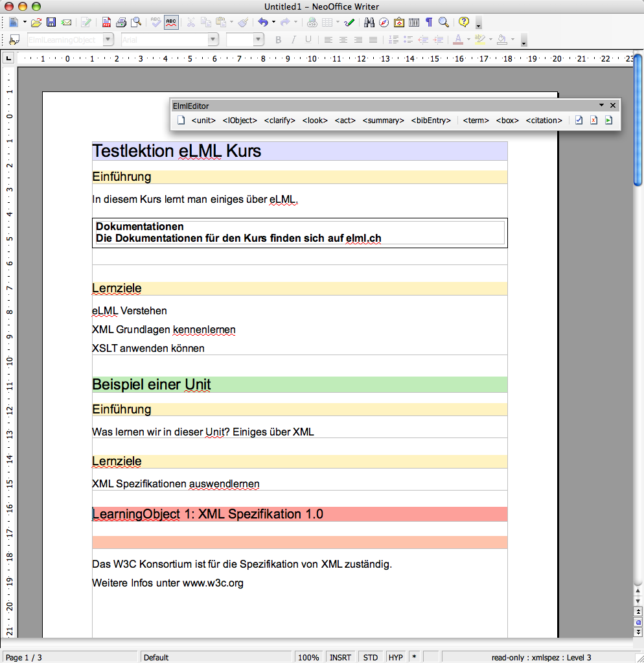
Task: Click the <citation> button in ElmlEditor
Action: point(544,120)
